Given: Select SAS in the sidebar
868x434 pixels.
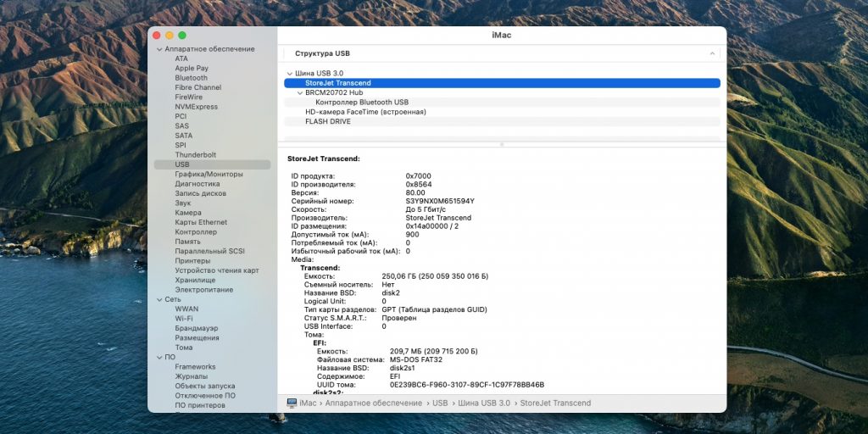Looking at the screenshot, I should pos(182,126).
